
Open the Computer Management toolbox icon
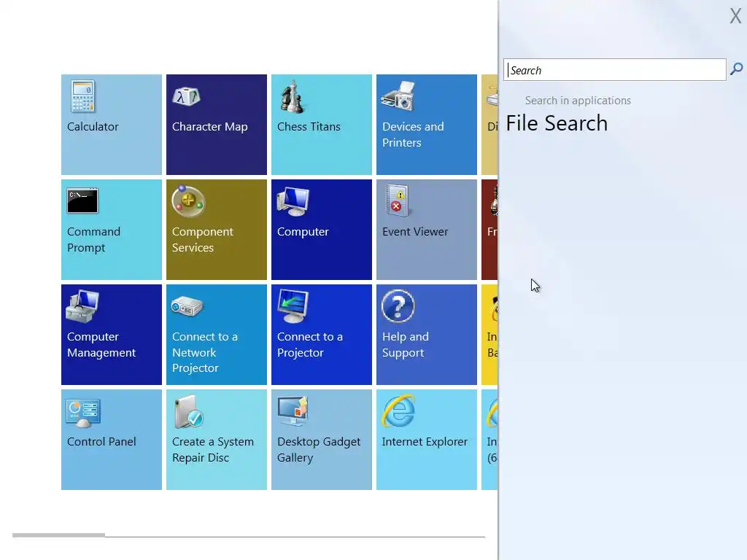coord(82,307)
